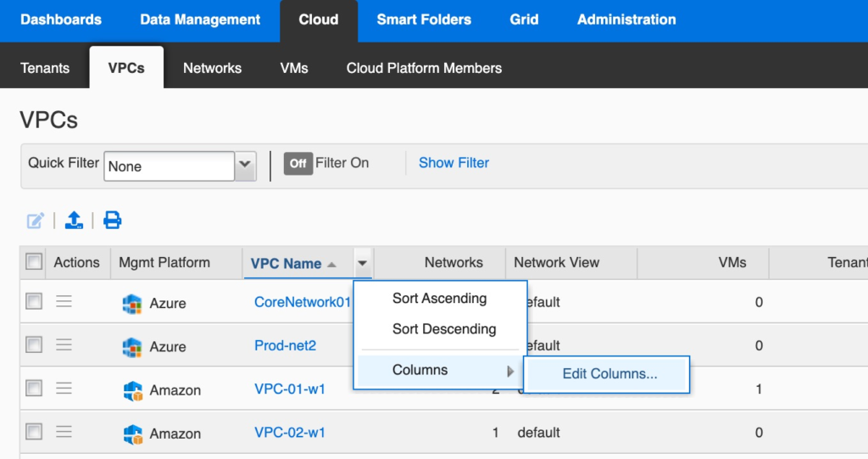
Task: Open the Quick Filter dropdown
Action: (245, 166)
